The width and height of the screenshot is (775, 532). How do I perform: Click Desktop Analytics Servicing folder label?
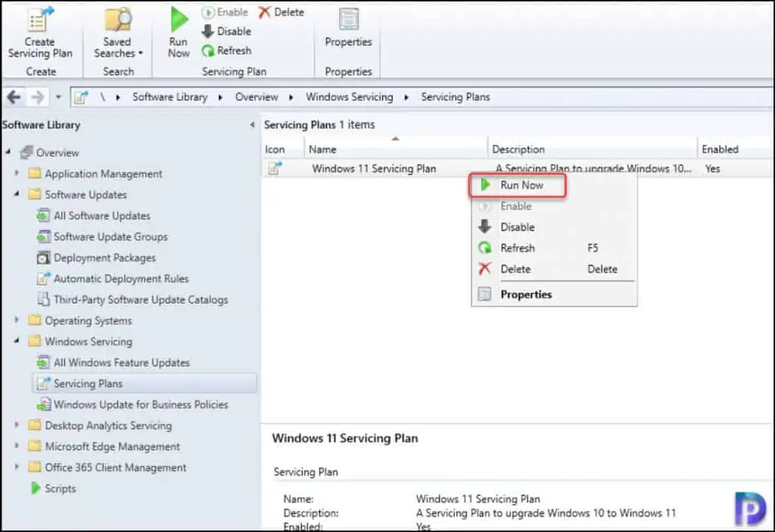click(x=108, y=426)
